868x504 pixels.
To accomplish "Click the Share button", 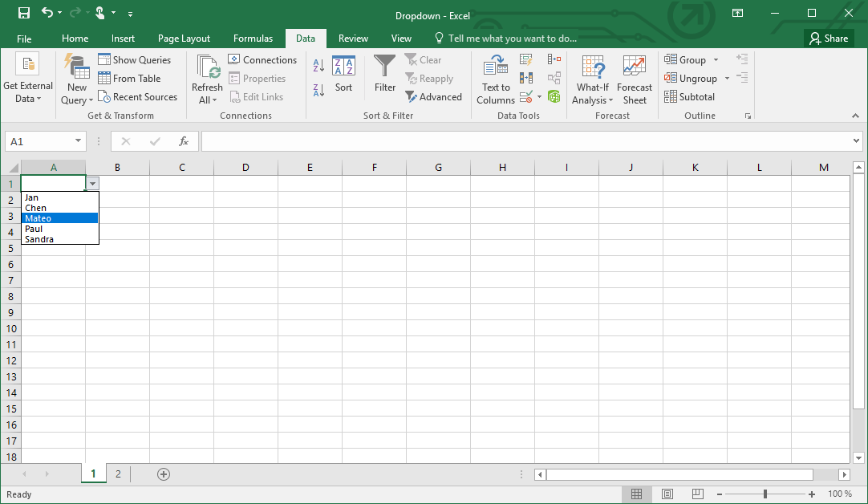I will (x=829, y=38).
